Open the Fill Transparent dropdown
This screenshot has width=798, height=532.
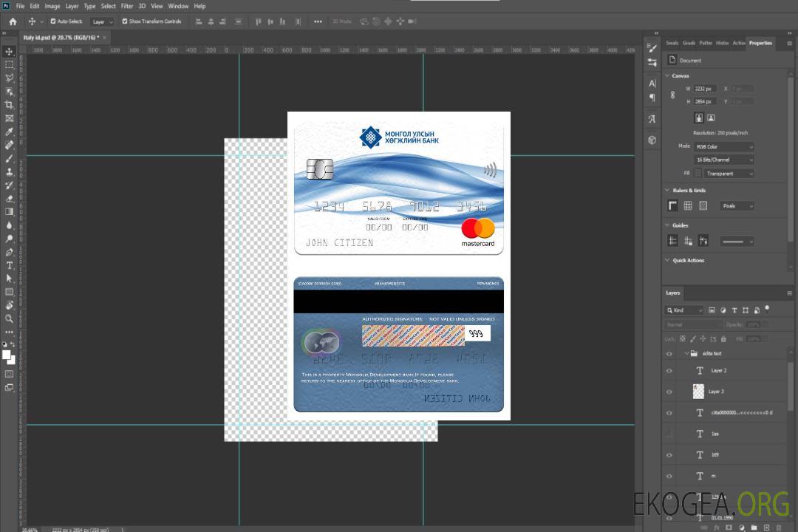point(729,174)
